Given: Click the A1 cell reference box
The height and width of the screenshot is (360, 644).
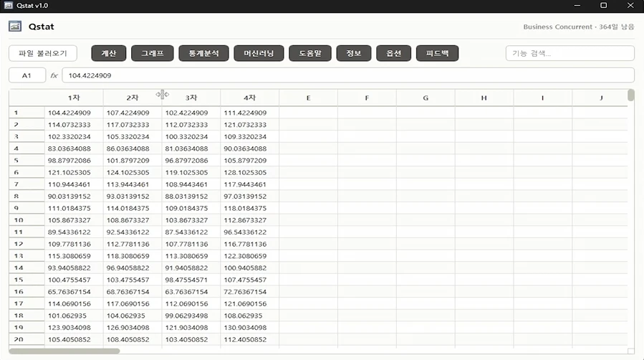Looking at the screenshot, I should [x=27, y=75].
